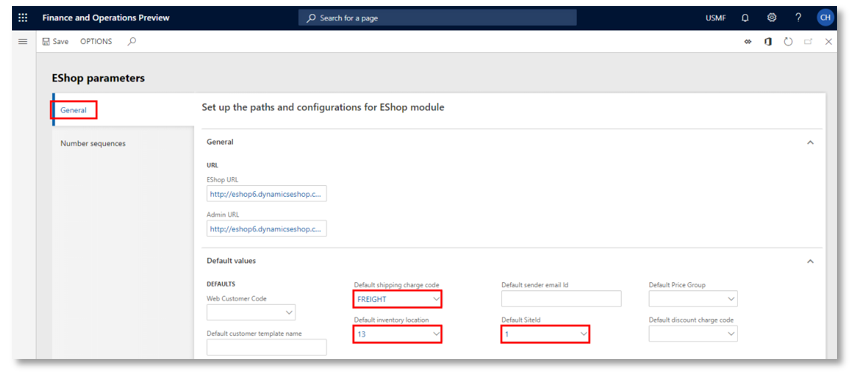Open settings gear icon
The height and width of the screenshot is (373, 851).
[772, 18]
